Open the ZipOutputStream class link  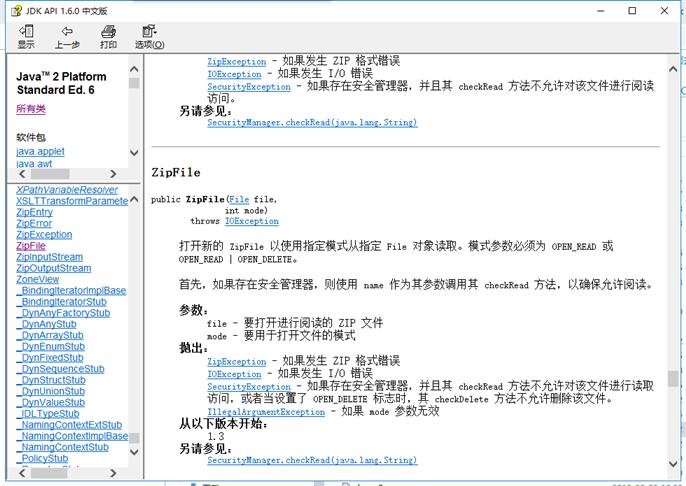pos(54,268)
